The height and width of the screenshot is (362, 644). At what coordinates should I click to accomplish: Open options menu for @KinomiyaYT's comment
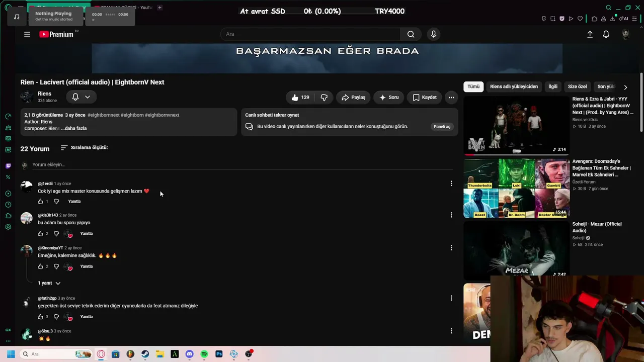[x=451, y=248]
